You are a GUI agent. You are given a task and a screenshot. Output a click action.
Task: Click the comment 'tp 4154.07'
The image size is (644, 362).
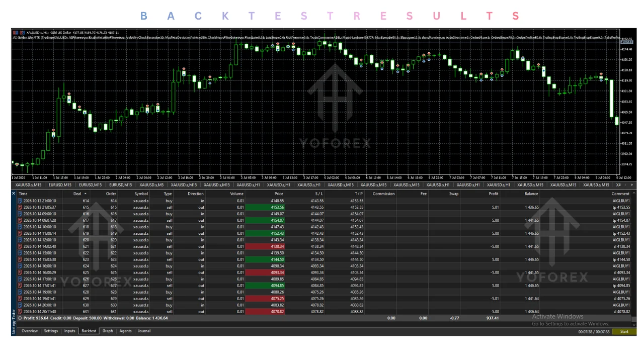pos(620,220)
